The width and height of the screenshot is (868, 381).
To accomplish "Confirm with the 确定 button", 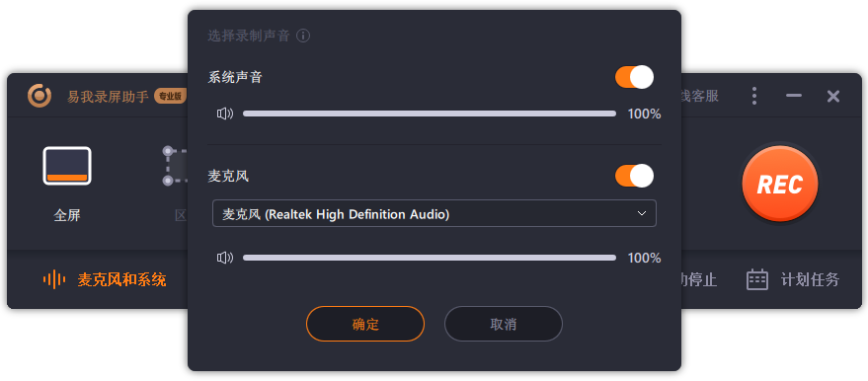I will [x=365, y=324].
